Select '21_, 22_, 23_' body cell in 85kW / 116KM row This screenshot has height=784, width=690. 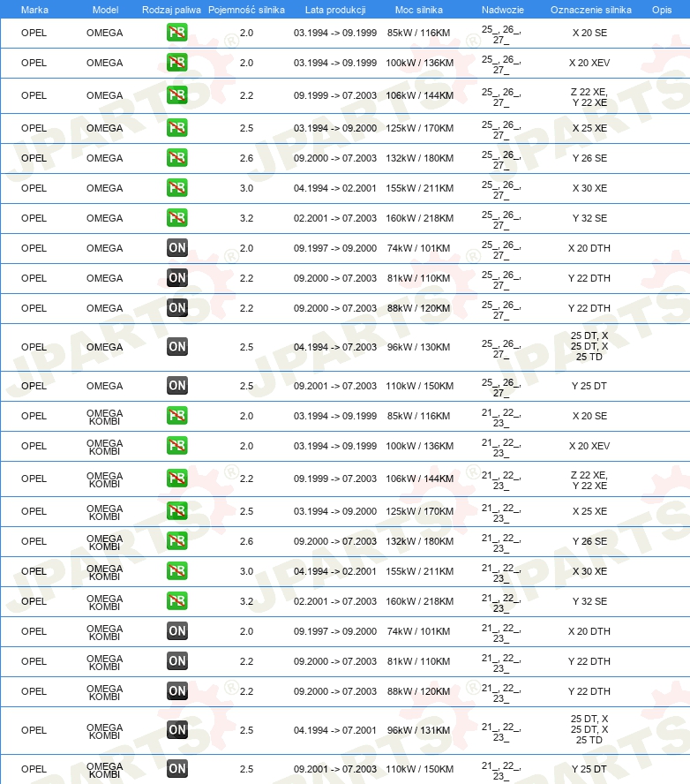tap(501, 418)
